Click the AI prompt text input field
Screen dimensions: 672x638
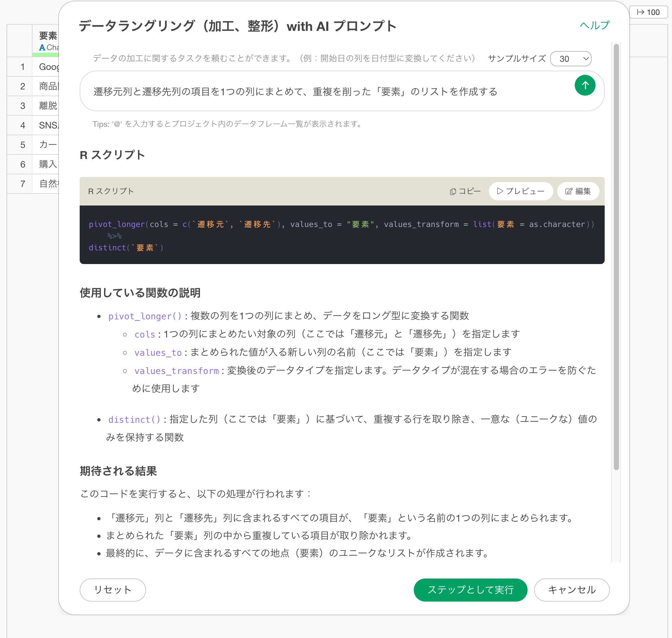point(327,91)
